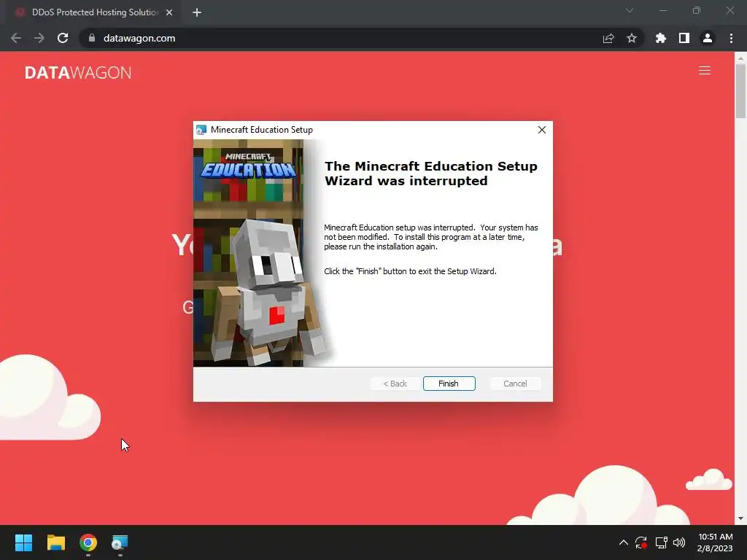The height and width of the screenshot is (560, 747).
Task: Select the DDoS Protected Hosting Solutions tab
Action: 94,12
